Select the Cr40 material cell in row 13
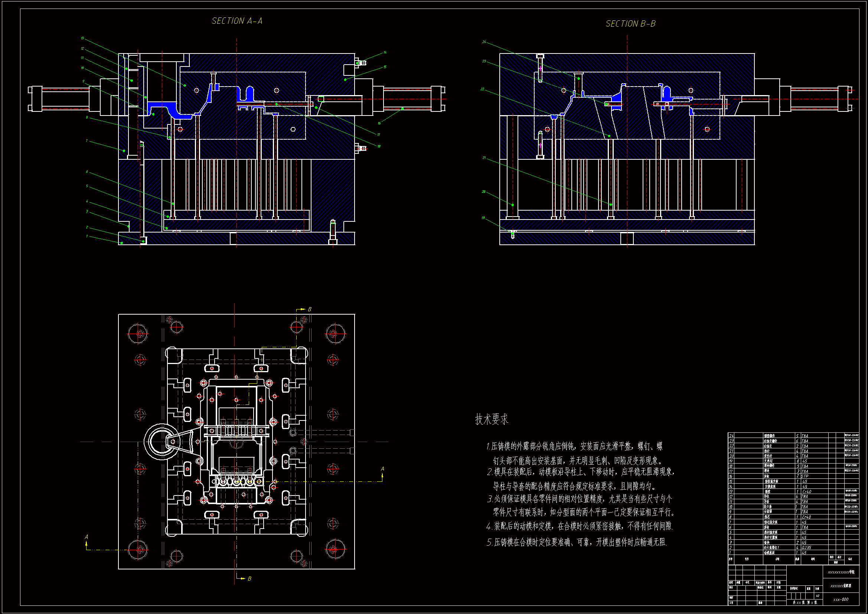Image resolution: width=868 pixels, height=614 pixels. (807, 491)
